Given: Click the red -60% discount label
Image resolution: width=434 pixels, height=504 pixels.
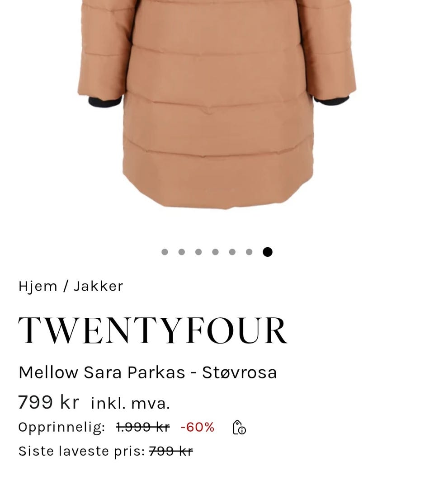Looking at the screenshot, I should (197, 427).
